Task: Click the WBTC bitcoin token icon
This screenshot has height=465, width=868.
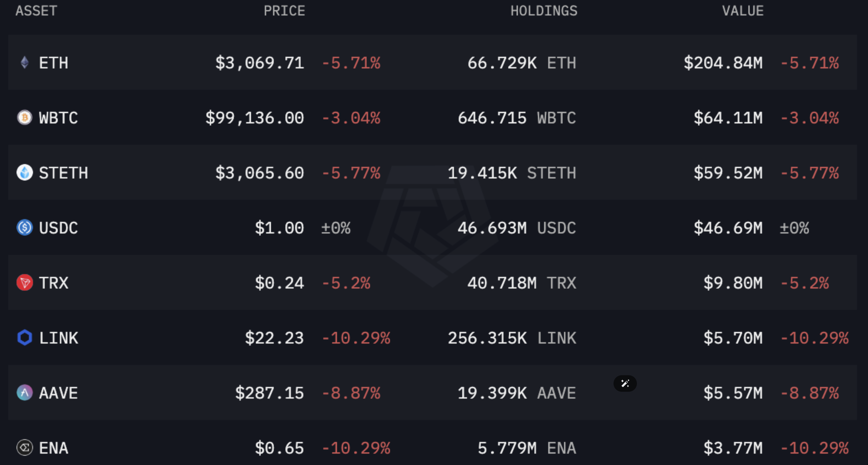Action: pyautogui.click(x=24, y=118)
